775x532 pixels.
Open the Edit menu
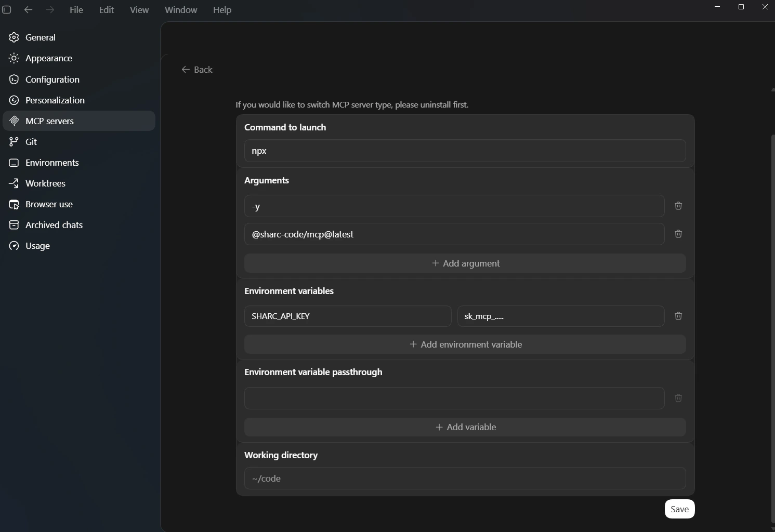pos(107,10)
